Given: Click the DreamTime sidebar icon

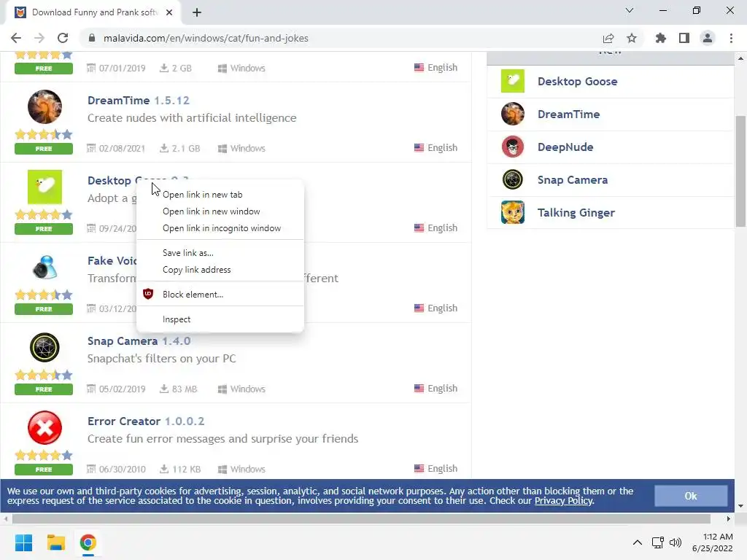Looking at the screenshot, I should click(x=513, y=114).
